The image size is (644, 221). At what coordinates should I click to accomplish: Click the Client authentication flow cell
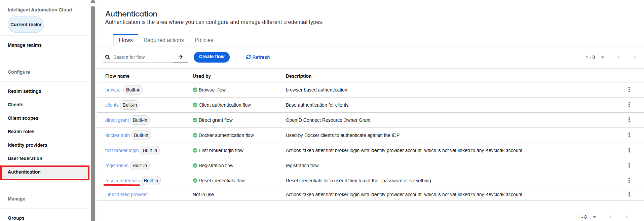[x=222, y=105]
